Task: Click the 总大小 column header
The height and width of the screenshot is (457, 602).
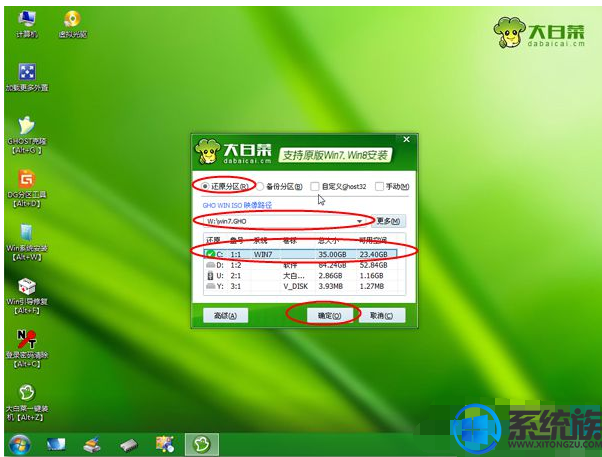Action: point(328,240)
